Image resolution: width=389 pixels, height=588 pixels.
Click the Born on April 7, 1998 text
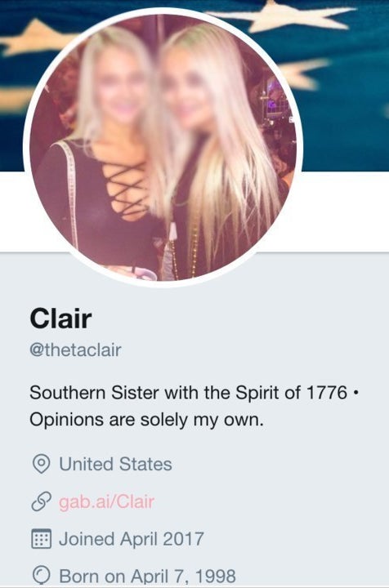point(147,576)
